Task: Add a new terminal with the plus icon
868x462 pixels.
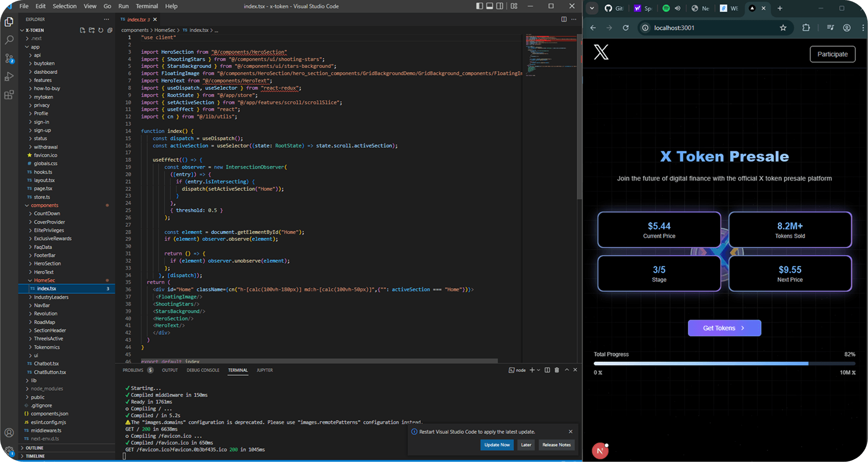Action: (532, 370)
